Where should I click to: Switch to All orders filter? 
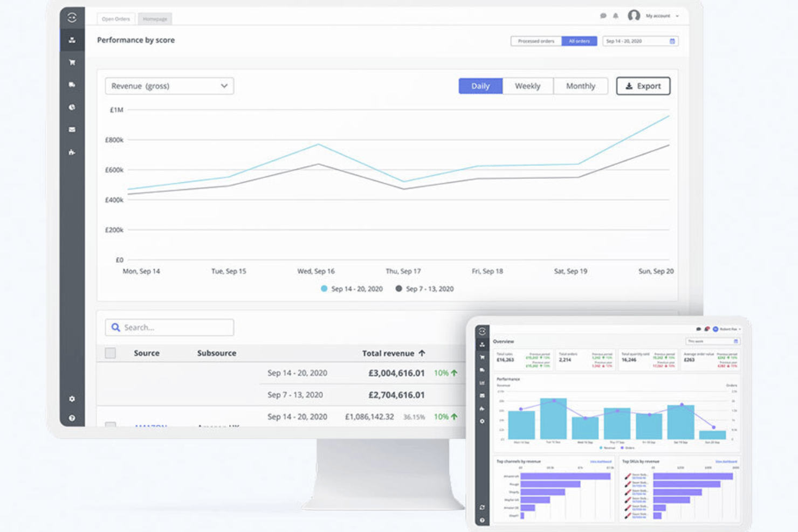click(x=579, y=41)
